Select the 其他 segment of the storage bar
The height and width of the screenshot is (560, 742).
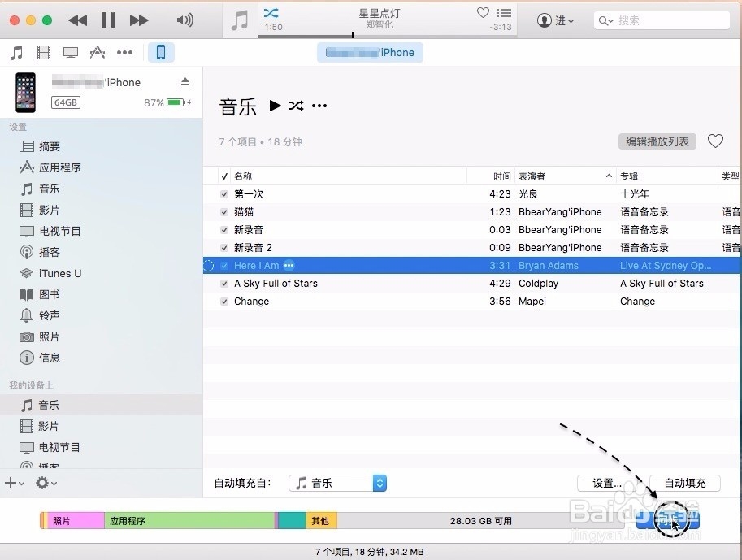[321, 521]
